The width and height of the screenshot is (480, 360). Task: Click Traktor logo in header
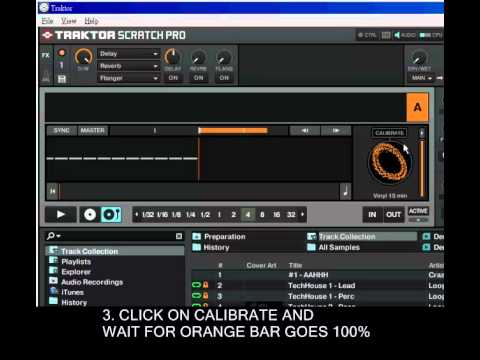(47, 35)
